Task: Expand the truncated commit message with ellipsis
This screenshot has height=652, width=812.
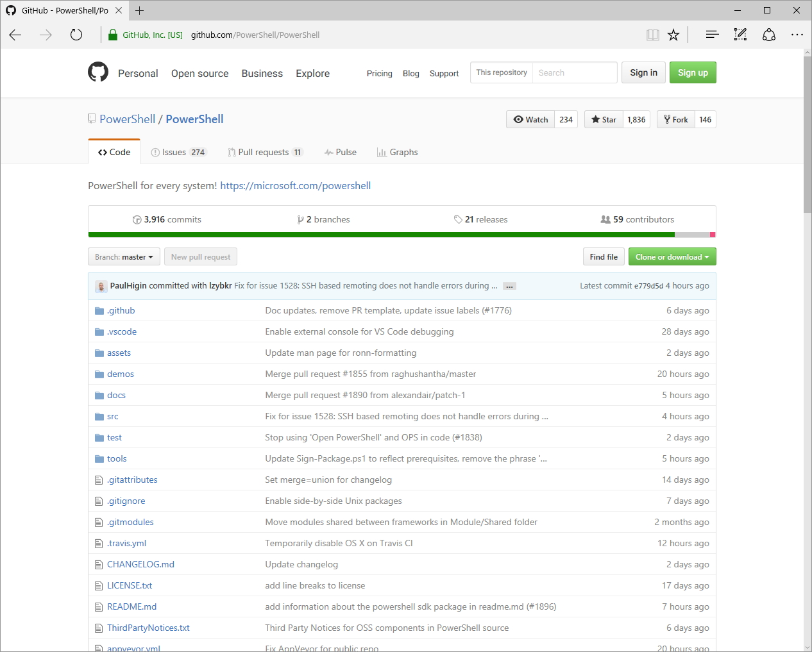Action: (x=509, y=286)
